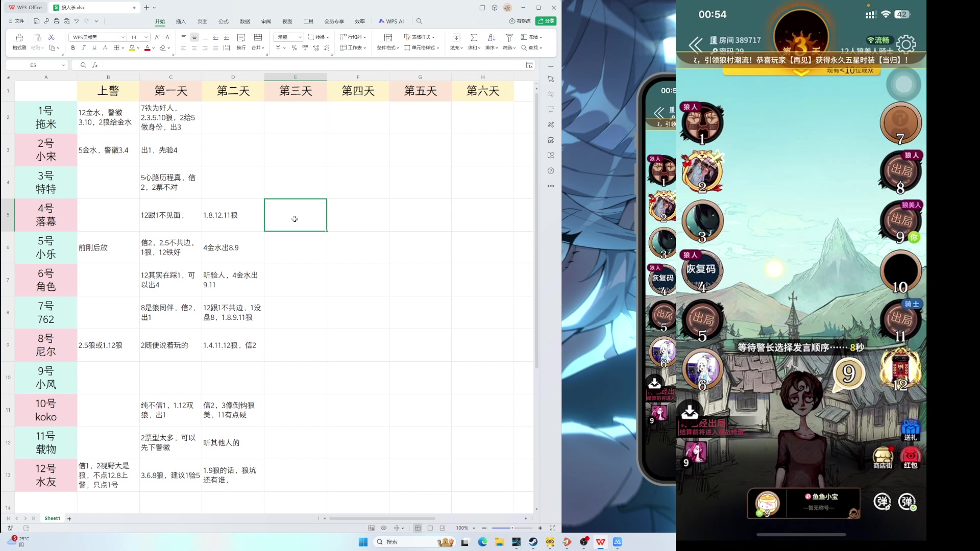Click the Filter (筛选) funnel icon
This screenshot has height=551, width=980.
(x=509, y=38)
